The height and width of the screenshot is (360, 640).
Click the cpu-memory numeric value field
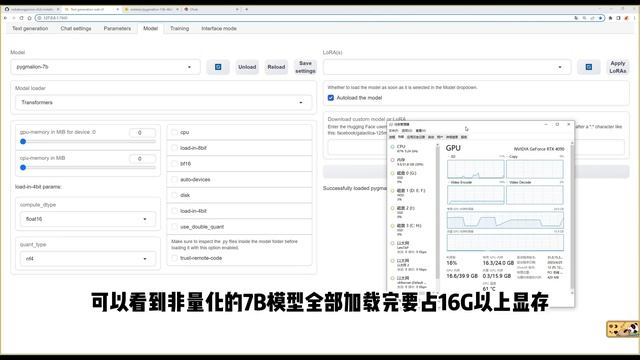[x=142, y=158]
